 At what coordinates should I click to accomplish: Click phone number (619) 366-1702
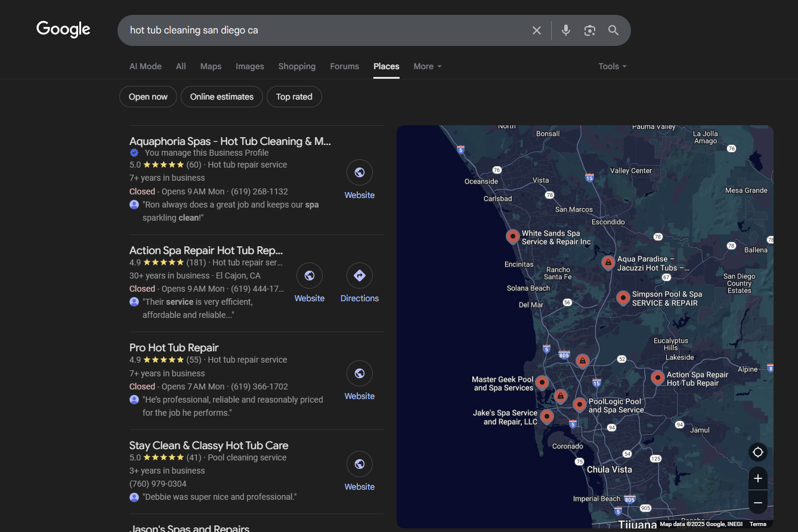click(259, 386)
